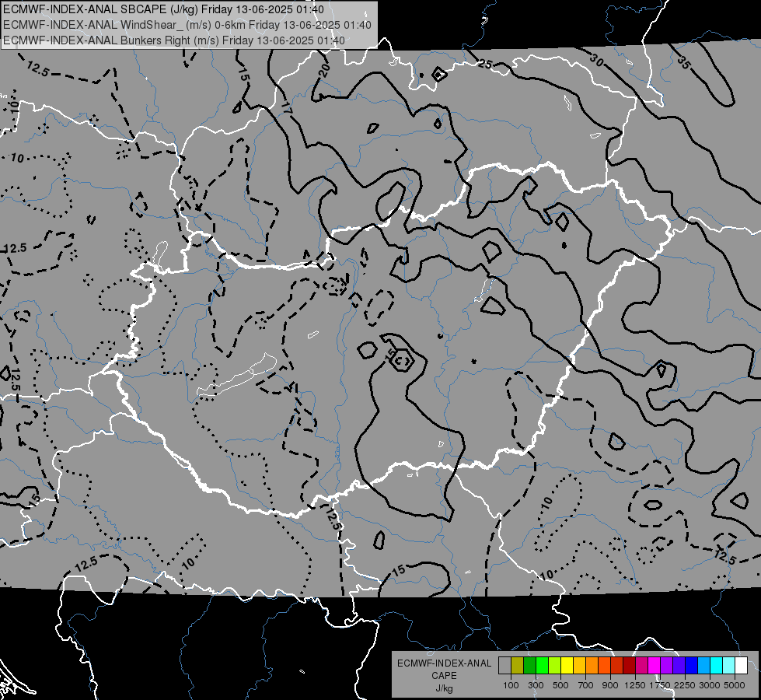Click legend value 500

(x=560, y=685)
